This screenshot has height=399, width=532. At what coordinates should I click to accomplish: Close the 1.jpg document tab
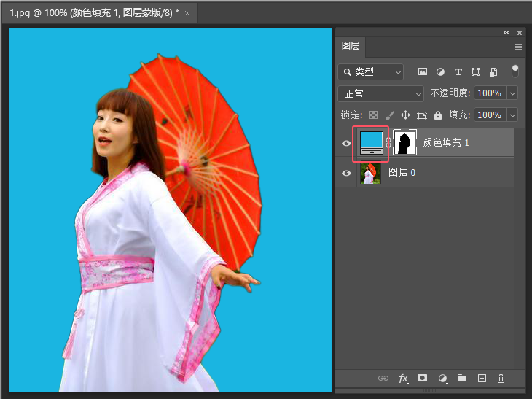pos(187,14)
